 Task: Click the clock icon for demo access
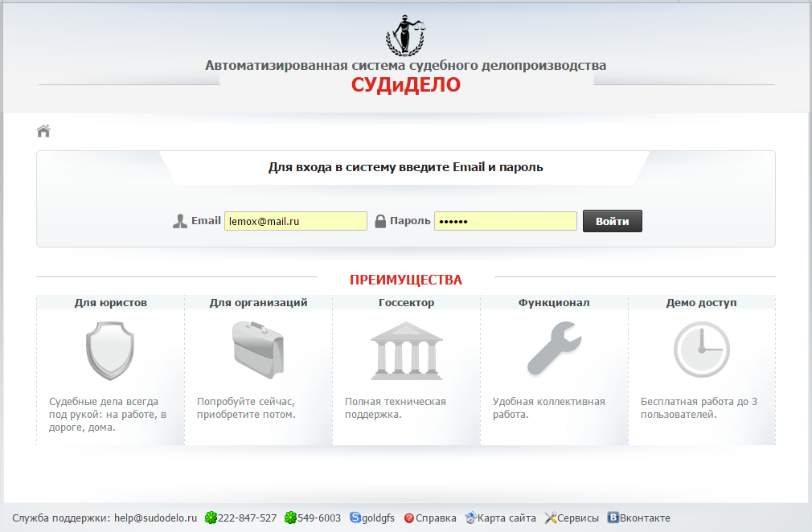coord(701,350)
